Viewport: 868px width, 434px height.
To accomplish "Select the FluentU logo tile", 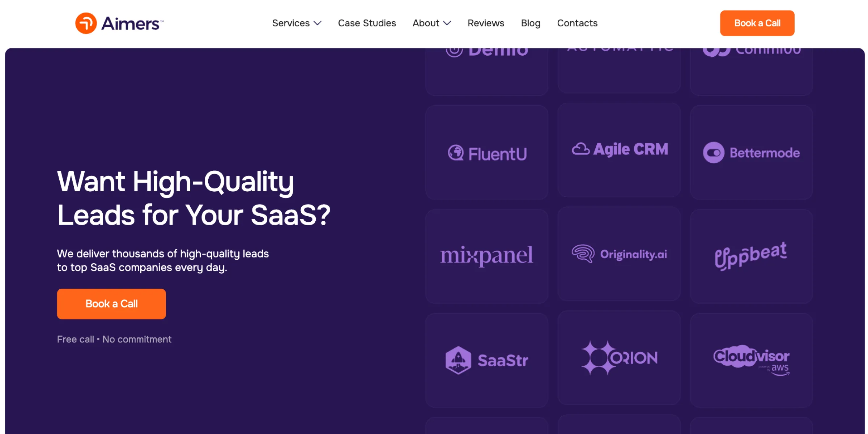I will pos(487,153).
